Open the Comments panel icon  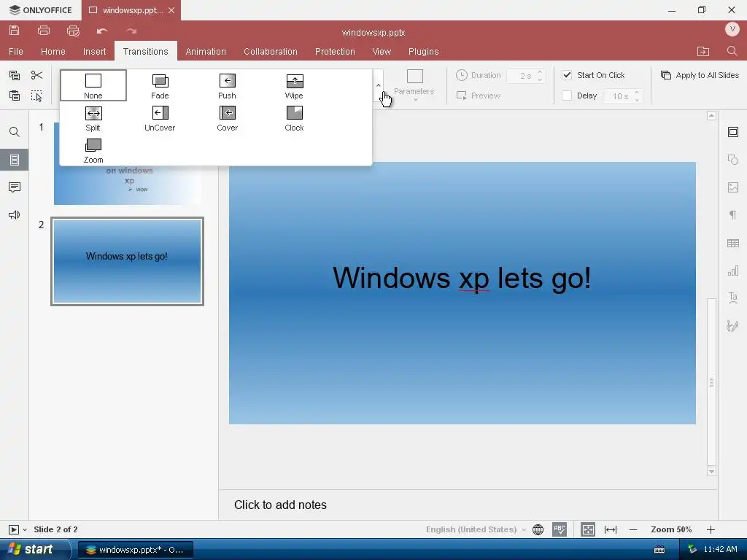click(15, 187)
